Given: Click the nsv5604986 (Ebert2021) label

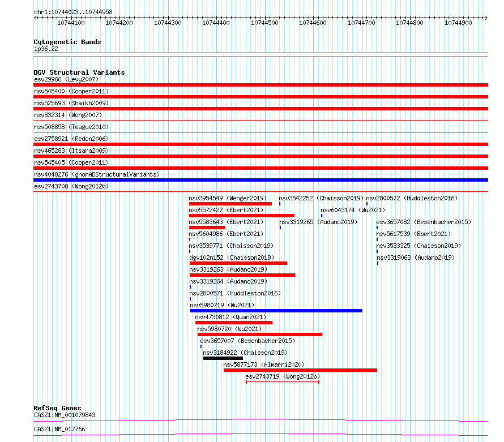Looking at the screenshot, I should coord(226,234).
